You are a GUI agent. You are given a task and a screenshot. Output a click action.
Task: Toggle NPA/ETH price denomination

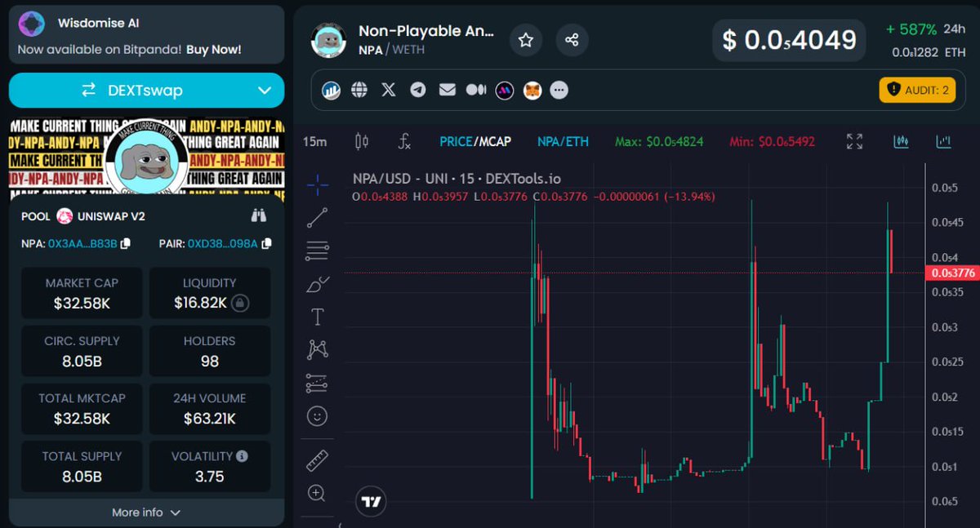click(x=563, y=141)
